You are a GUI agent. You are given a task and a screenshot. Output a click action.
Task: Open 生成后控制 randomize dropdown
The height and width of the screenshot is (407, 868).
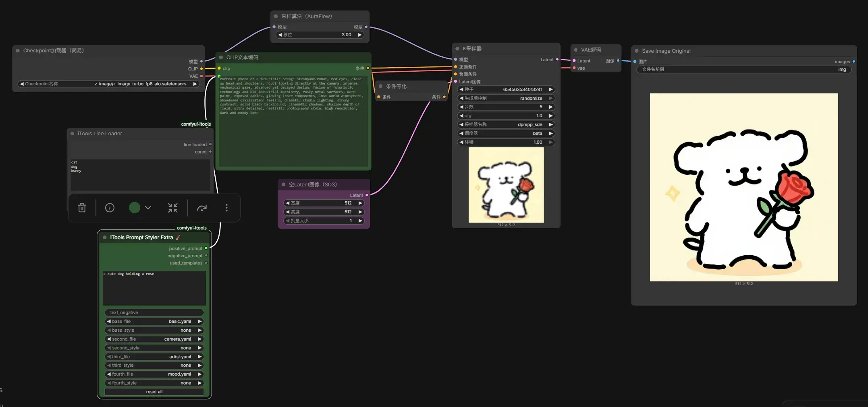506,98
